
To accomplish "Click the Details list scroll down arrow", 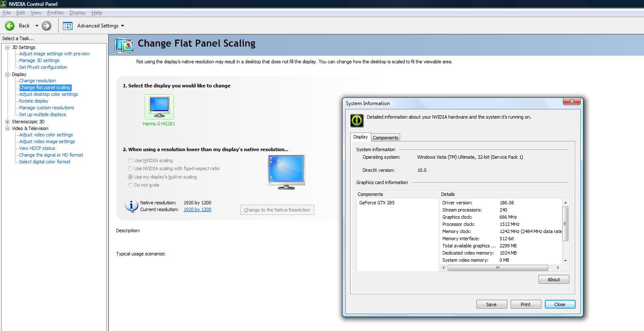I will (x=566, y=260).
